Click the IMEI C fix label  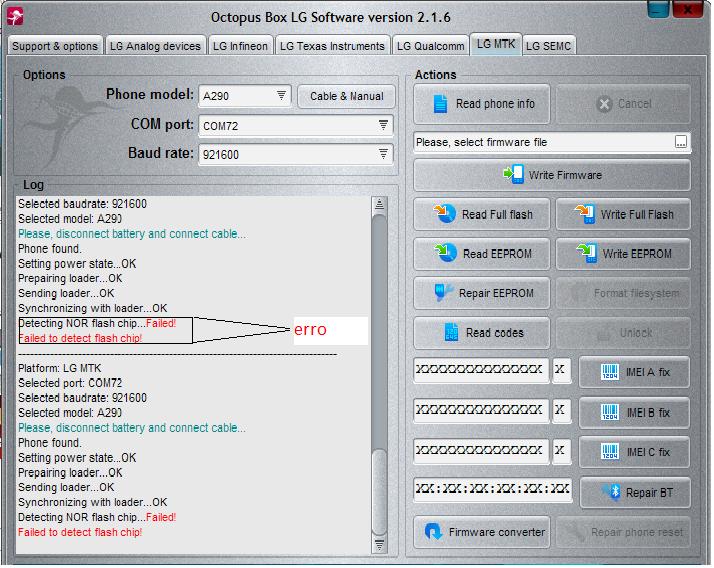[648, 452]
